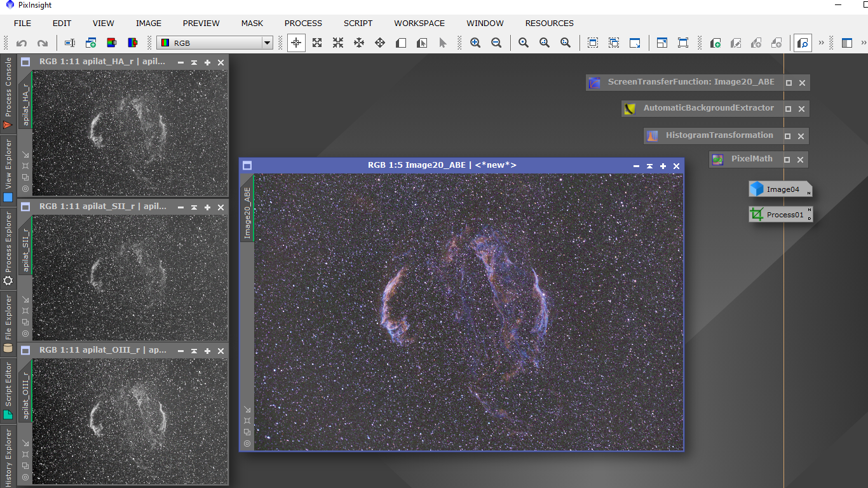Click the AutomaticBackgroundExtractor yellow icon
Screen dimensions: 868x488
630,109
